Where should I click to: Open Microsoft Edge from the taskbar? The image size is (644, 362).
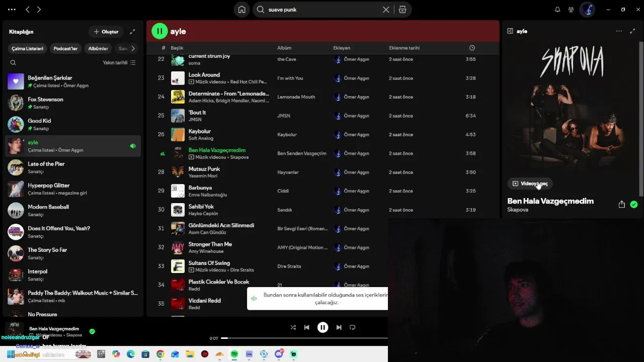[131, 354]
